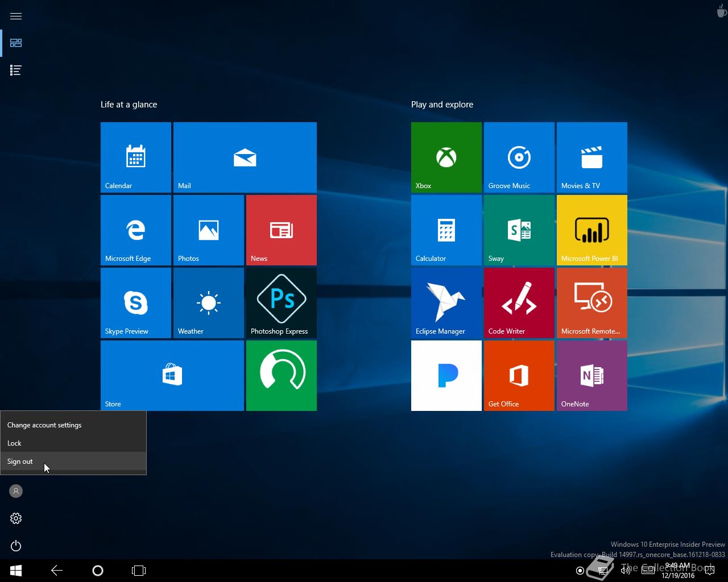The image size is (728, 582).
Task: Click the "Life at a glance" group heading
Action: [x=129, y=105]
